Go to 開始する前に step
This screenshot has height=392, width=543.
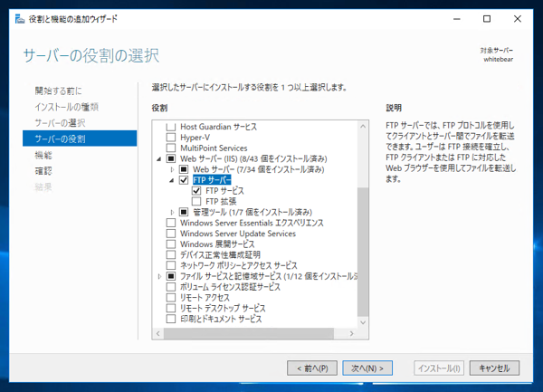[58, 91]
